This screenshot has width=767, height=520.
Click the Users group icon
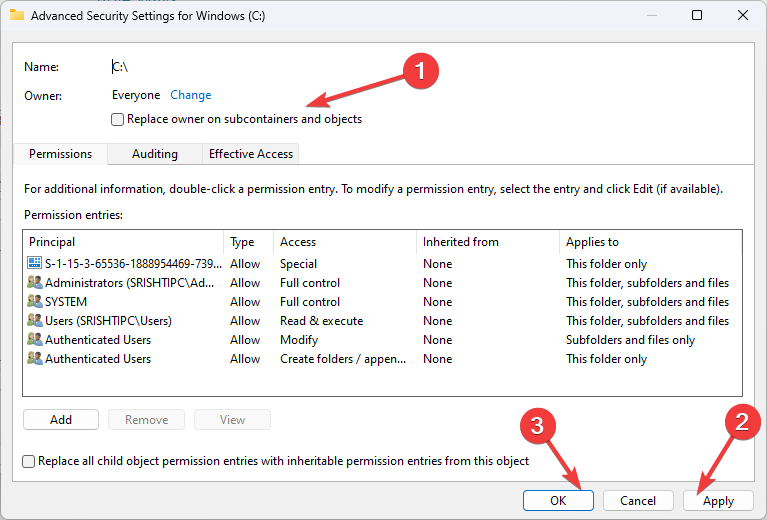point(36,321)
